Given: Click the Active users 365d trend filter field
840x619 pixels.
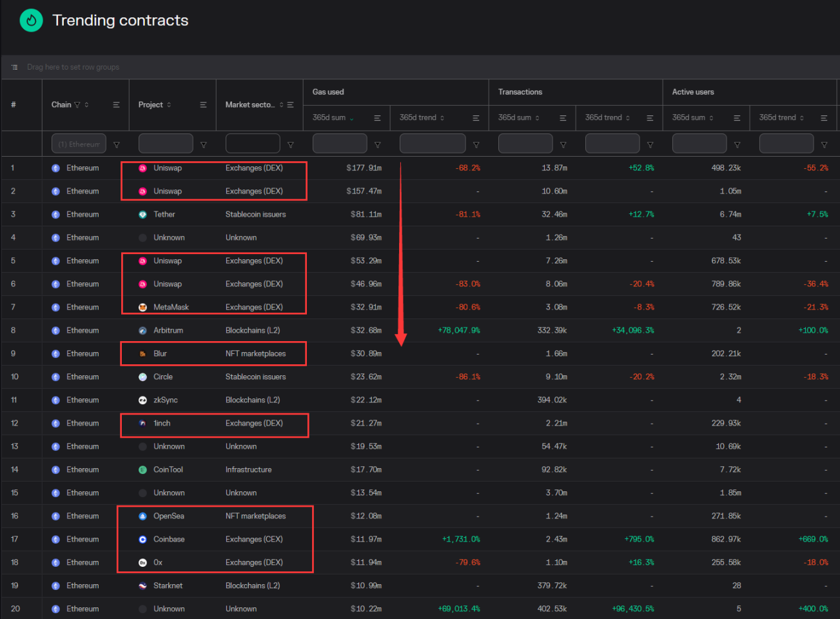Looking at the screenshot, I should 786,144.
